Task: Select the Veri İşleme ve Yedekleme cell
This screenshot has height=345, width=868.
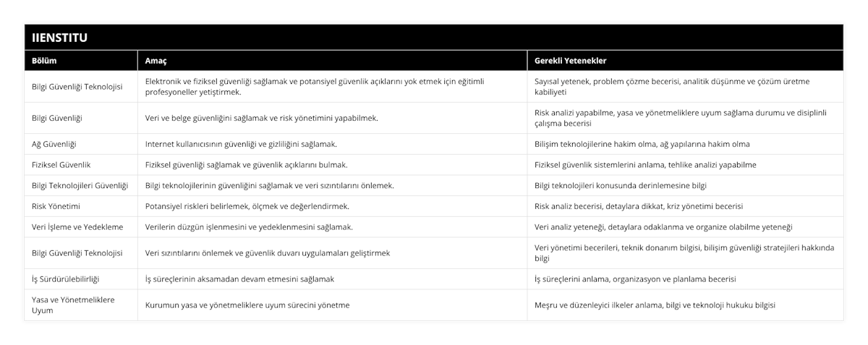Action: (x=77, y=226)
